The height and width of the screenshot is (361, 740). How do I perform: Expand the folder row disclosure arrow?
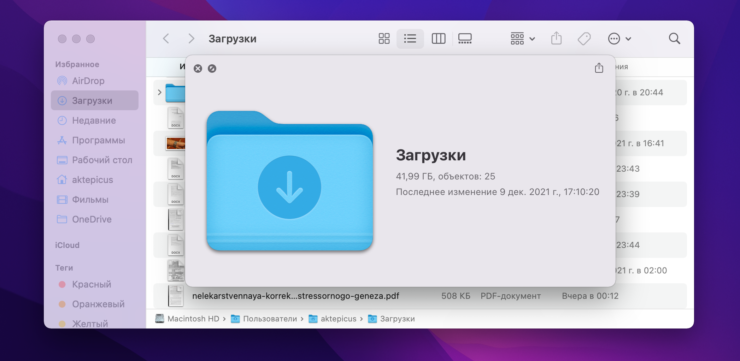pyautogui.click(x=159, y=92)
